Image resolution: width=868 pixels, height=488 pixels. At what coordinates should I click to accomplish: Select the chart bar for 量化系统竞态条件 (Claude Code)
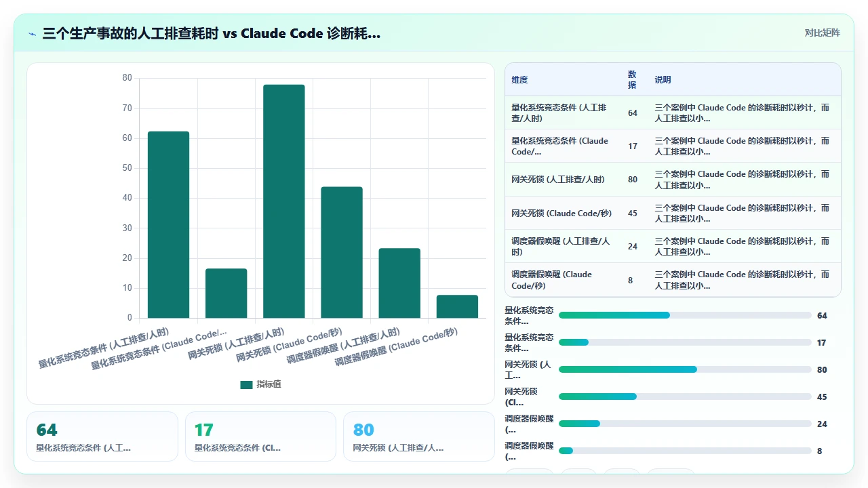pyautogui.click(x=226, y=293)
